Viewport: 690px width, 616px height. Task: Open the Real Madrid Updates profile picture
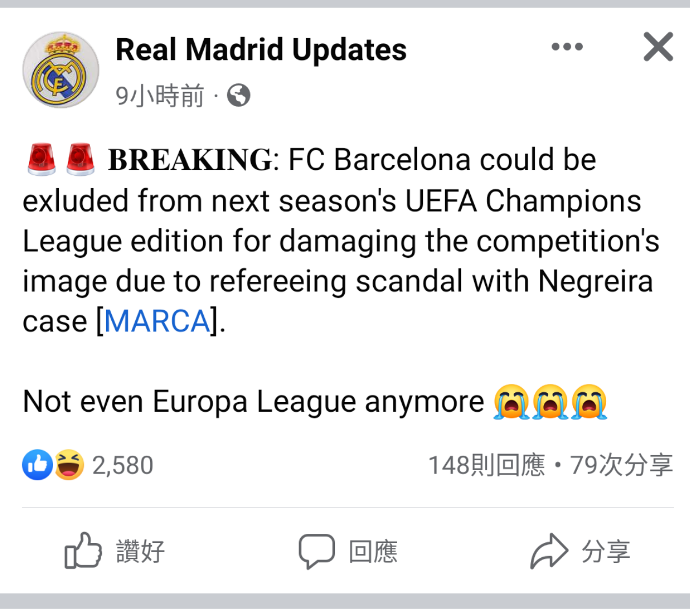coord(60,70)
